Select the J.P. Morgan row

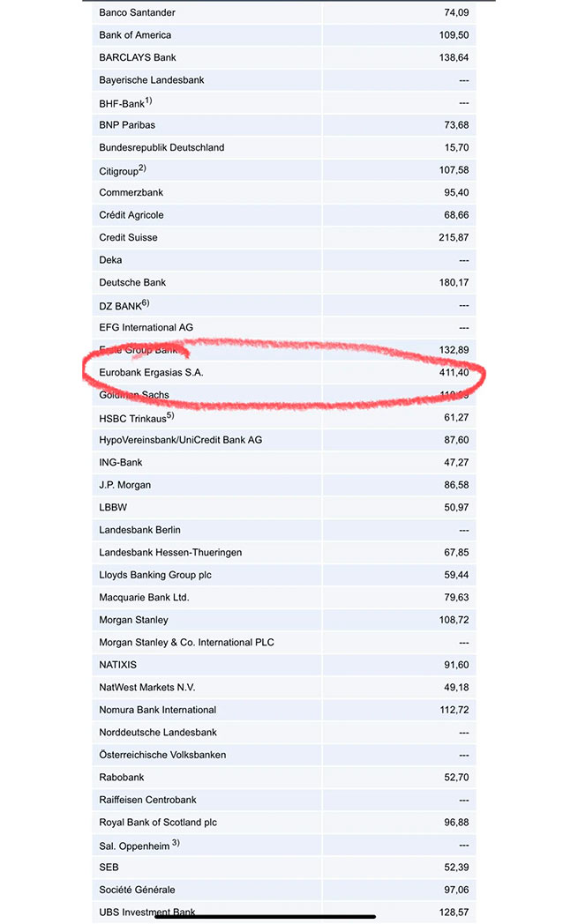[x=124, y=486]
